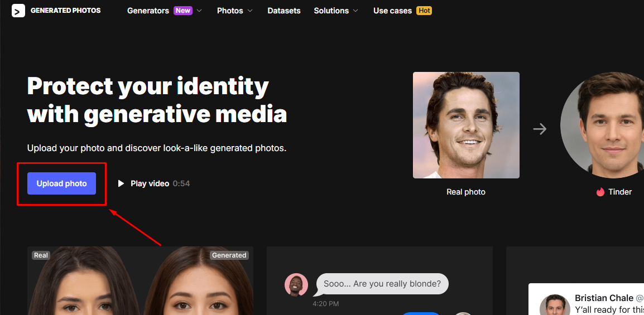Click the Bristian Chale profile name
This screenshot has height=315, width=644.
click(604, 298)
